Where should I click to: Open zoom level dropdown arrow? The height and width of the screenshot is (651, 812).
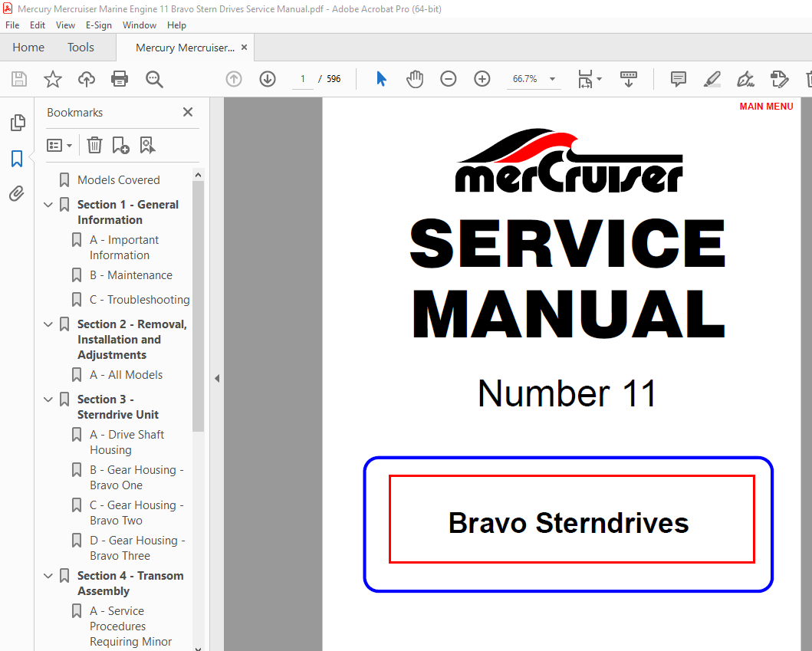(553, 79)
